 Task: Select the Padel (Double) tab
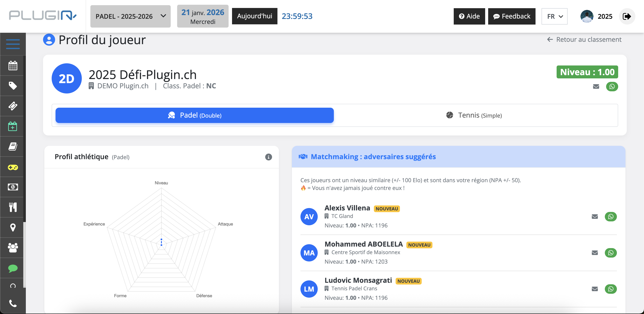point(195,115)
